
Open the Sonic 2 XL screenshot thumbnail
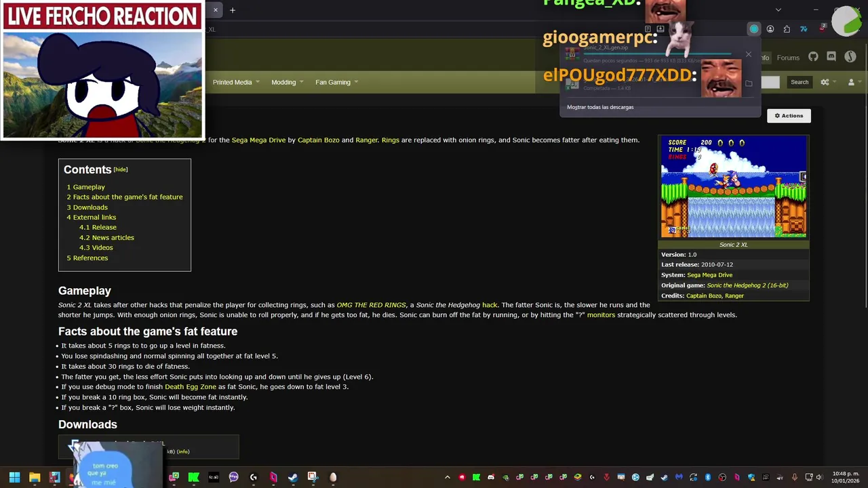click(x=734, y=186)
